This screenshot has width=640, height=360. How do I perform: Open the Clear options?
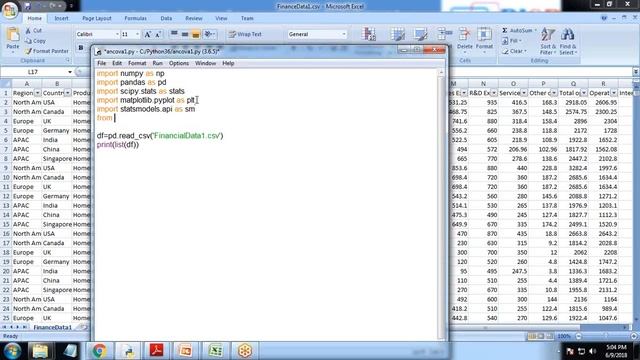tap(514, 51)
